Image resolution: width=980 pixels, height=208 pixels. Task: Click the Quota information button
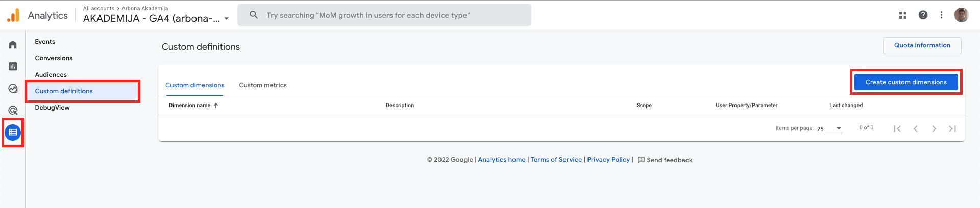(x=922, y=45)
